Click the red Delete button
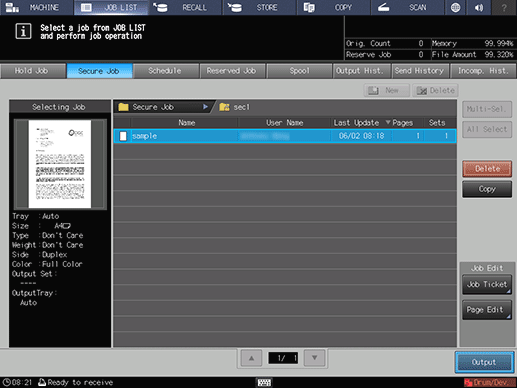This screenshot has height=388, width=517. 487,169
